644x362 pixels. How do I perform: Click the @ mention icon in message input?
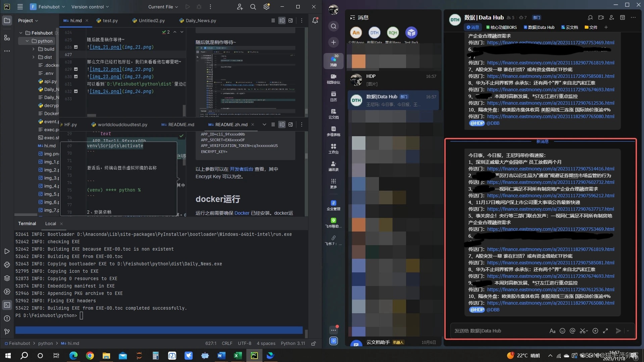[573, 331]
